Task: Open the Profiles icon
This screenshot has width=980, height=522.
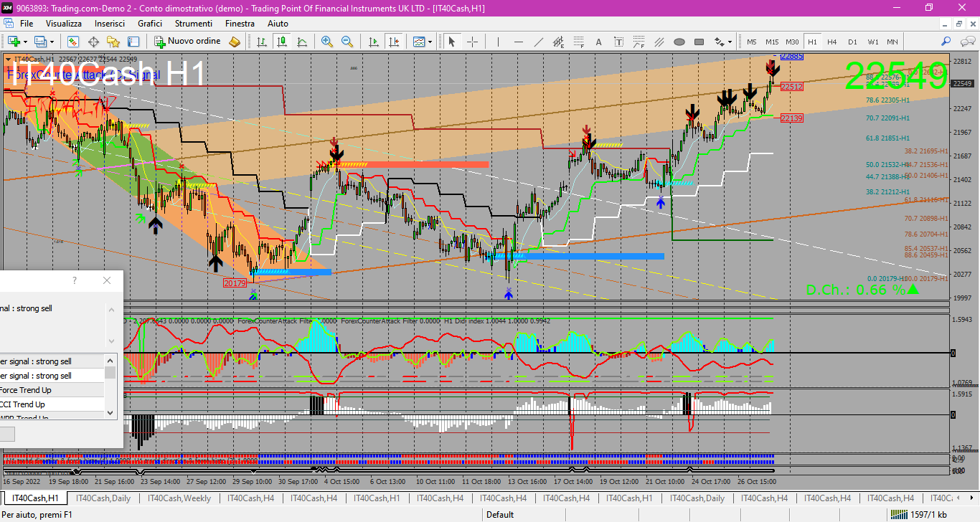Action: tap(41, 42)
